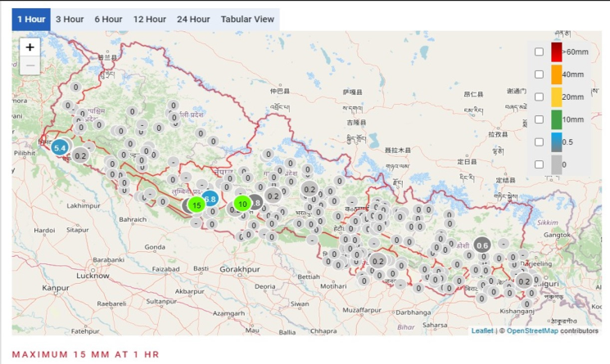This screenshot has height=364, width=610.
Task: Click the Darbhanga city label
Action: pos(413,312)
